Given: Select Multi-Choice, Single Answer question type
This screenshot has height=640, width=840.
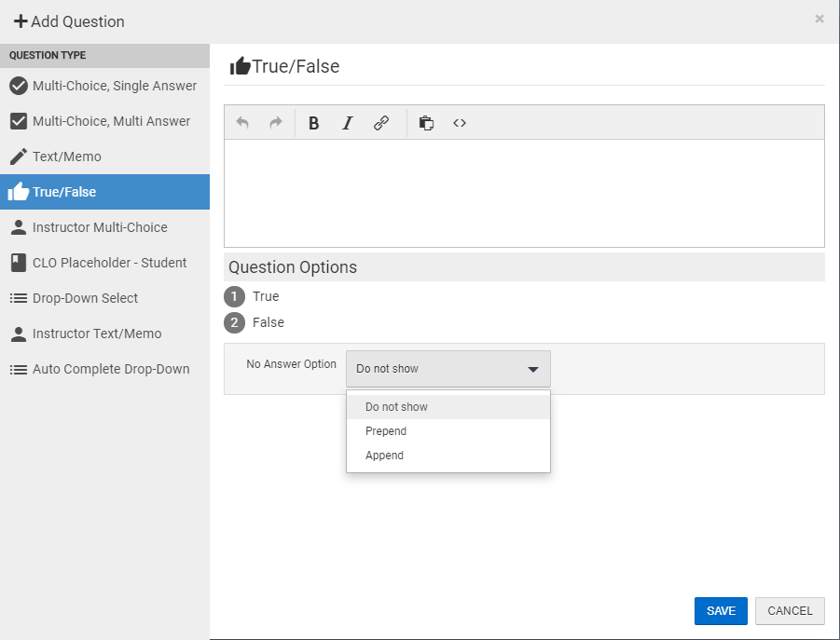Looking at the screenshot, I should pos(105,86).
